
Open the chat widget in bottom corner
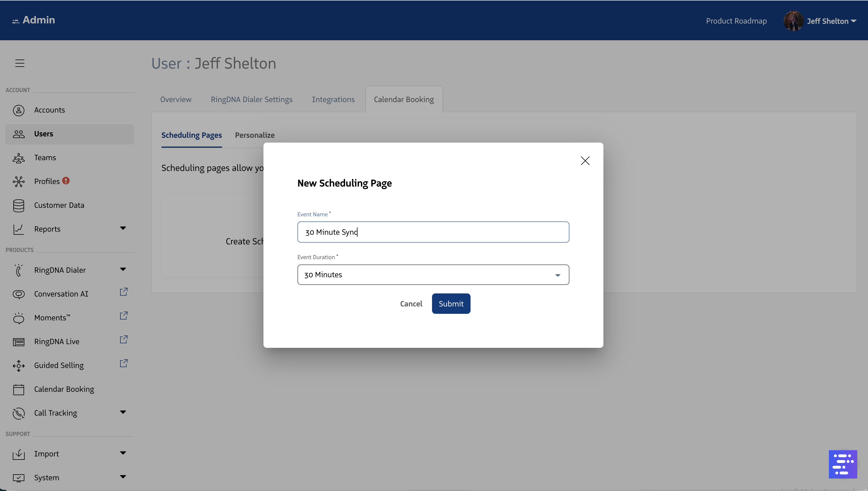coord(843,464)
